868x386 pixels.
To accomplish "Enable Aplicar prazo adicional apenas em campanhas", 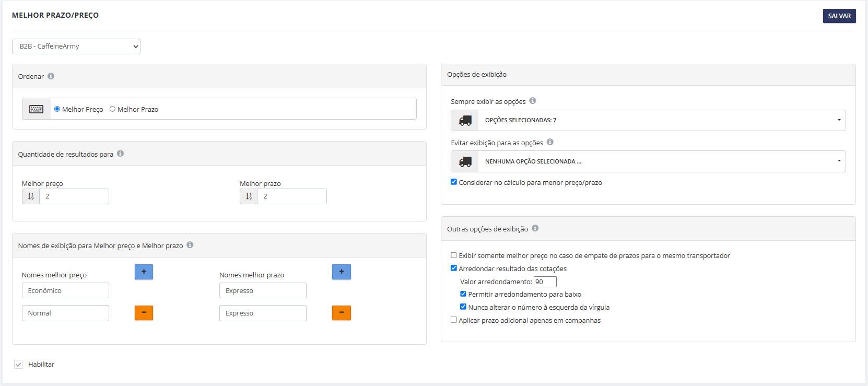I will 454,320.
